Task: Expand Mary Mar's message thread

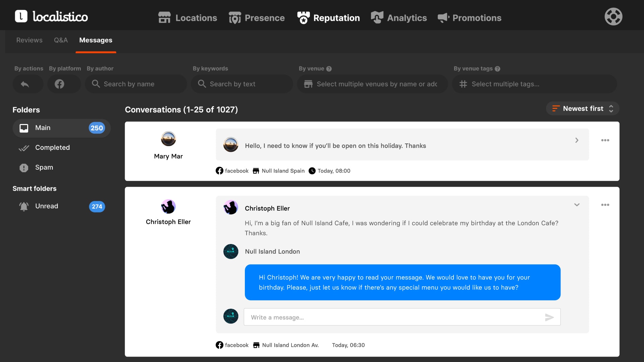Action: (577, 140)
